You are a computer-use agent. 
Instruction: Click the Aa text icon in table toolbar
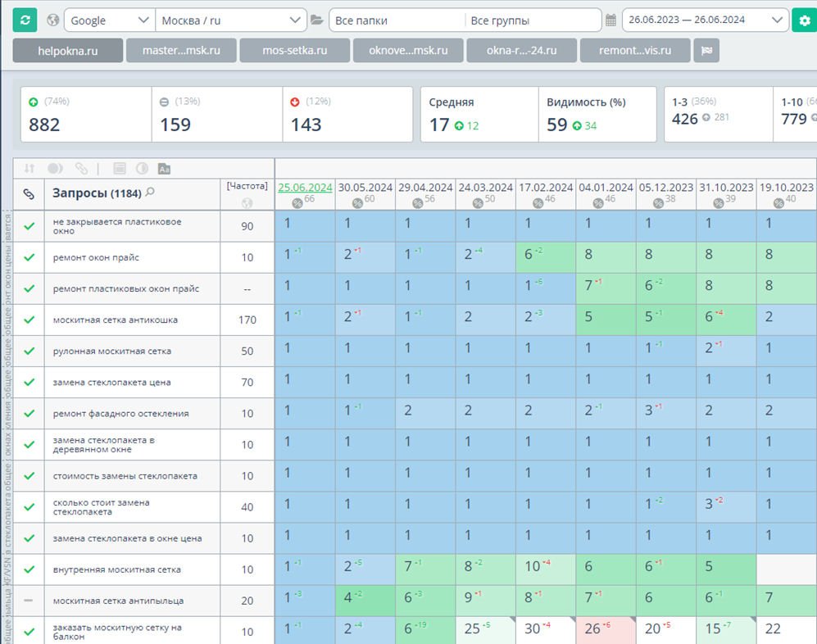(x=164, y=168)
